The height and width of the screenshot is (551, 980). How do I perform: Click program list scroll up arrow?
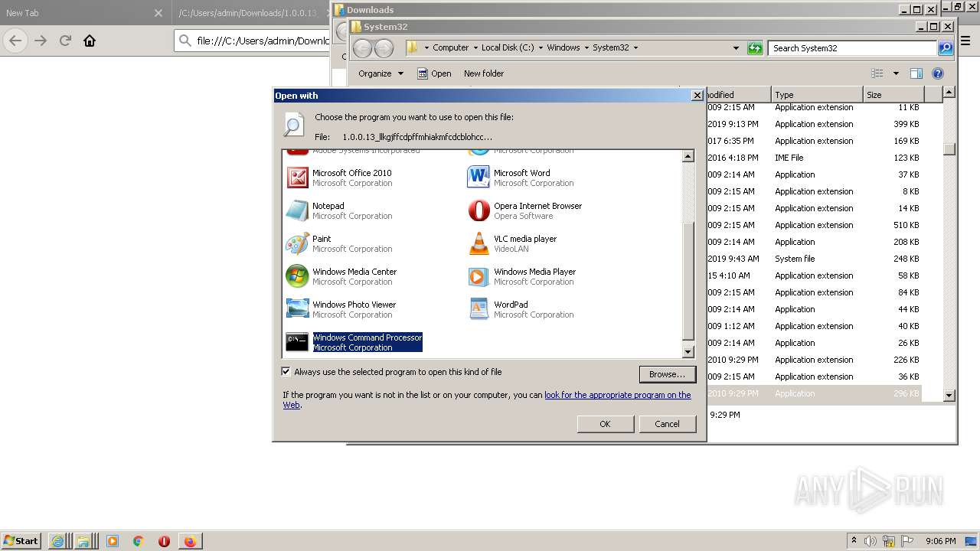688,157
